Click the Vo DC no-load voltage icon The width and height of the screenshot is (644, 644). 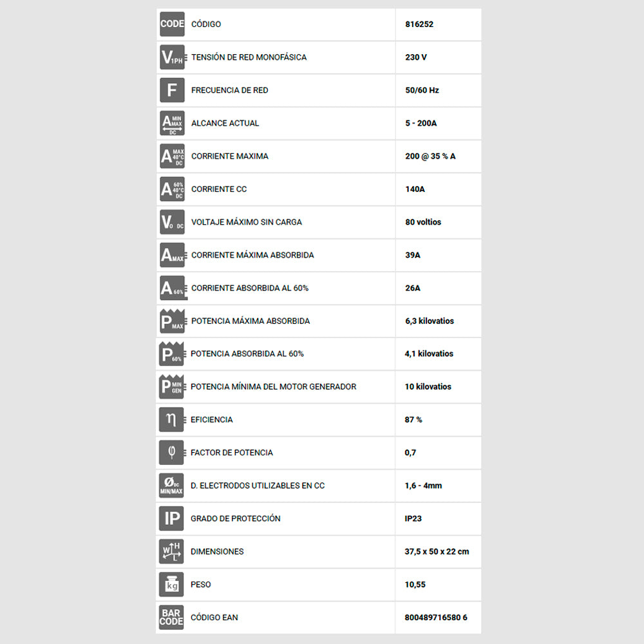pyautogui.click(x=172, y=222)
